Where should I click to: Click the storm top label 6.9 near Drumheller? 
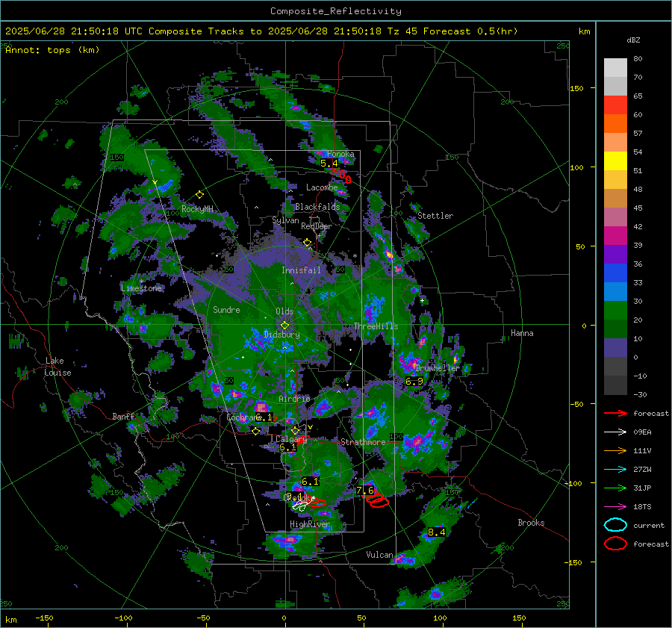pos(414,381)
